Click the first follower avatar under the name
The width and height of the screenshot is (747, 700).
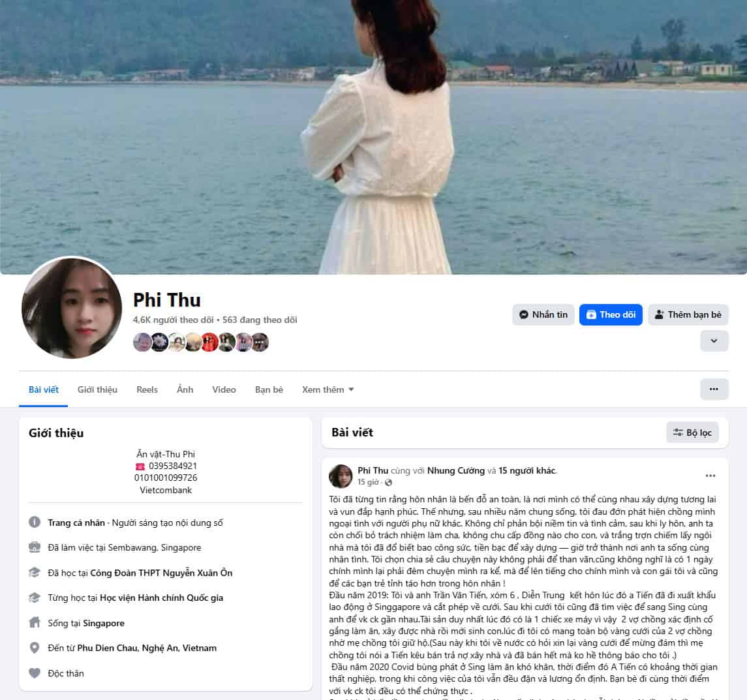pos(142,342)
